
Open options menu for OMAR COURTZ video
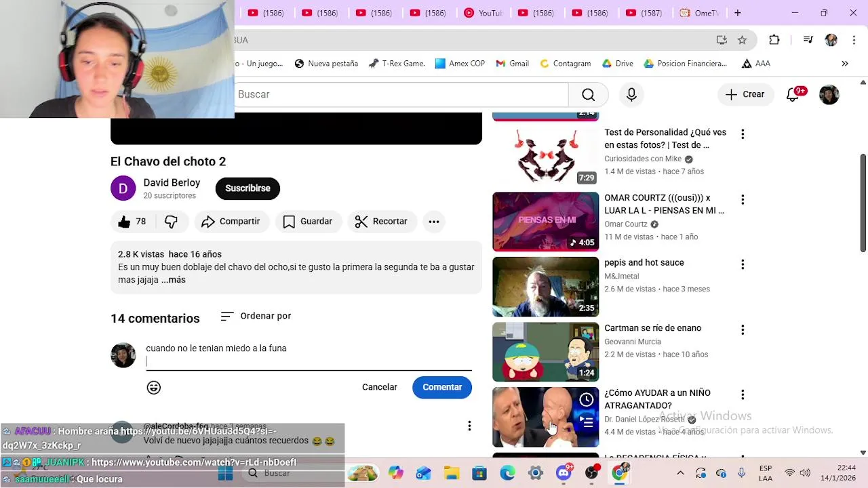pos(743,200)
